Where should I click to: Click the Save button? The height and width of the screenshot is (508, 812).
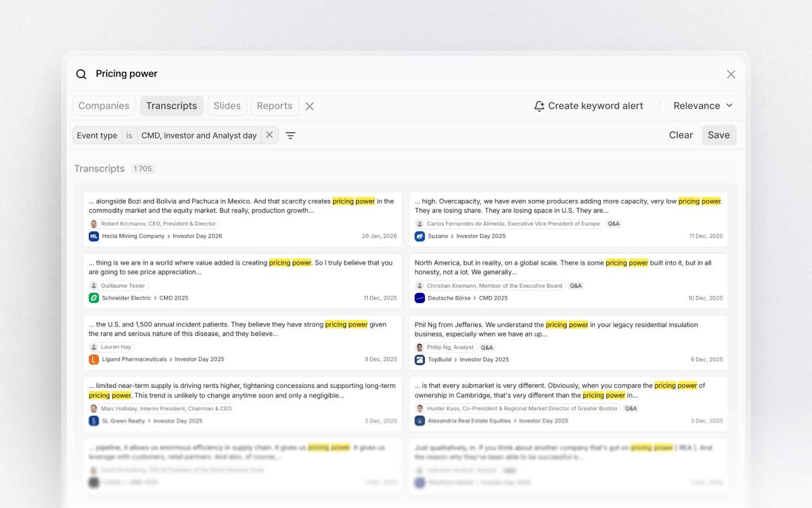[x=719, y=135]
